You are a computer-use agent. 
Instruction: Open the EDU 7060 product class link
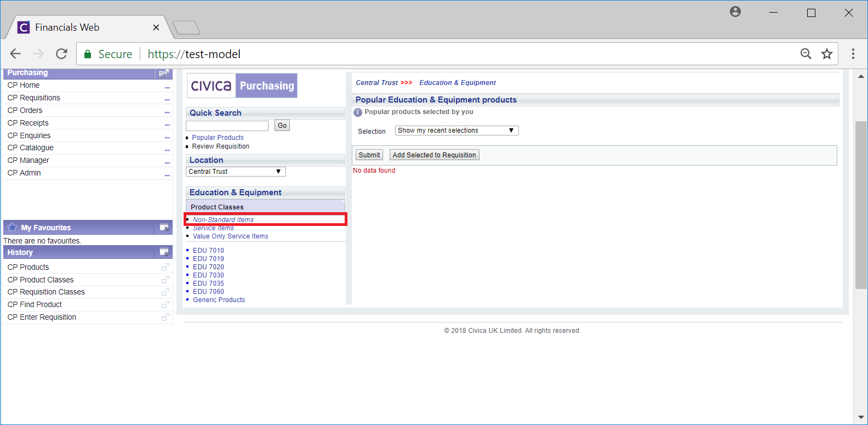click(208, 292)
